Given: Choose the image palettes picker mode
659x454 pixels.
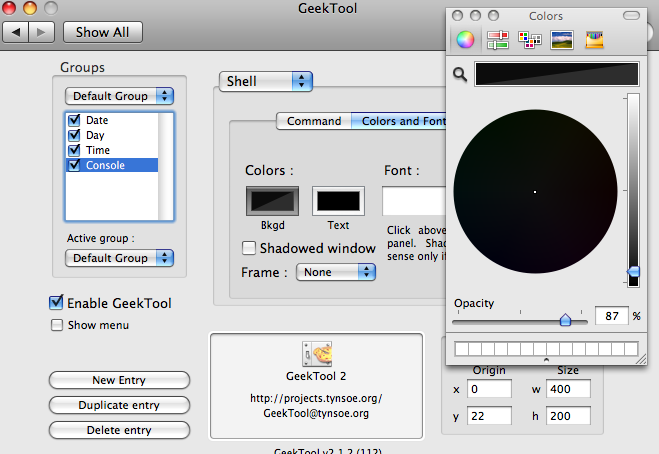Looking at the screenshot, I should tap(562, 40).
